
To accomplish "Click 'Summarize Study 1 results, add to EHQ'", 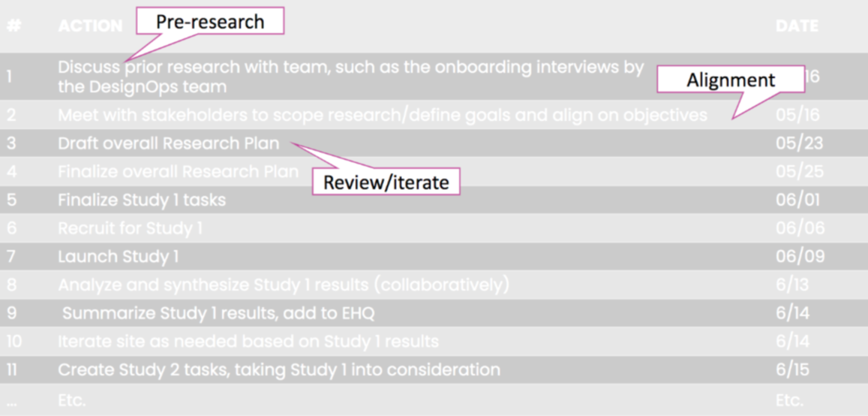I will (x=218, y=313).
